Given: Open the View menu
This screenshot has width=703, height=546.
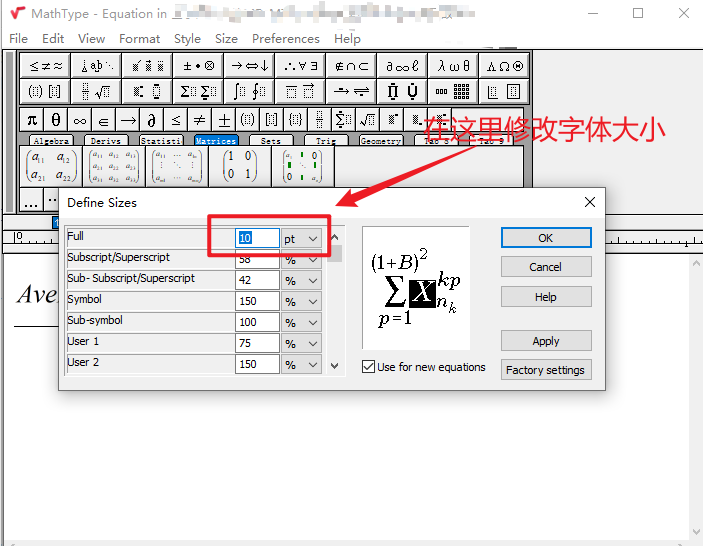Looking at the screenshot, I should click(x=91, y=39).
